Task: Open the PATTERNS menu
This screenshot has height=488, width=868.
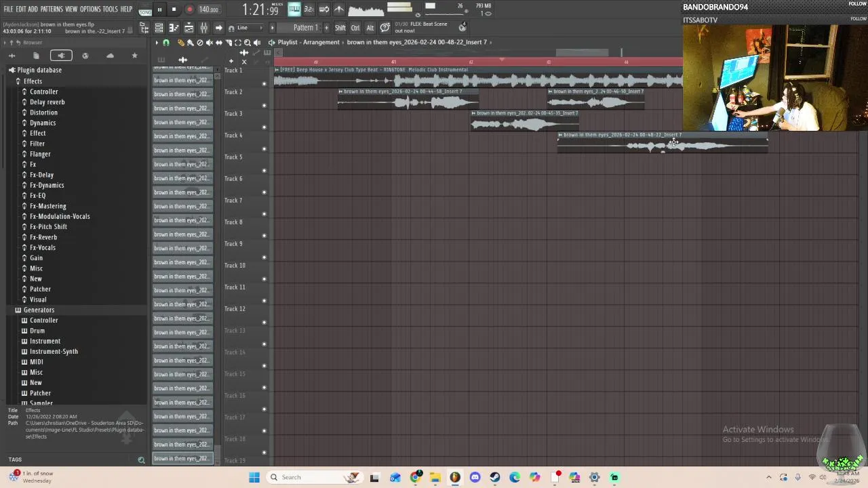Action: pos(52,9)
